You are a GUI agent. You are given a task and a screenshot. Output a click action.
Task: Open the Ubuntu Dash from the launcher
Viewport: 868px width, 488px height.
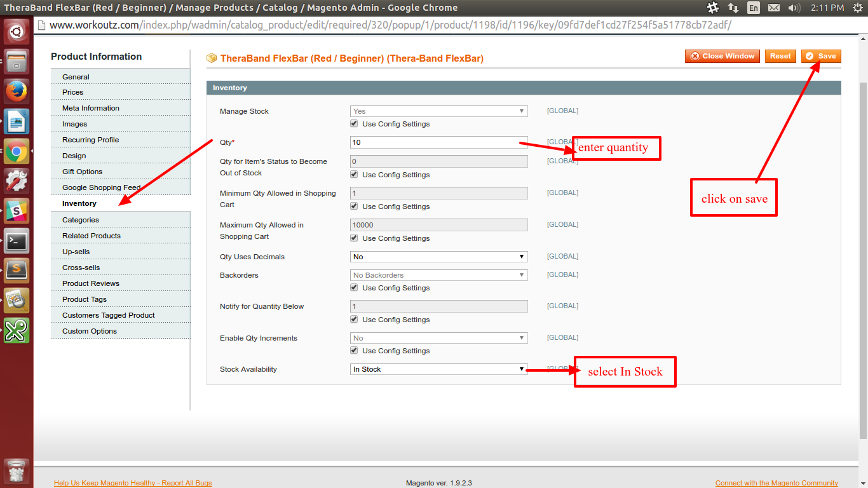17,30
